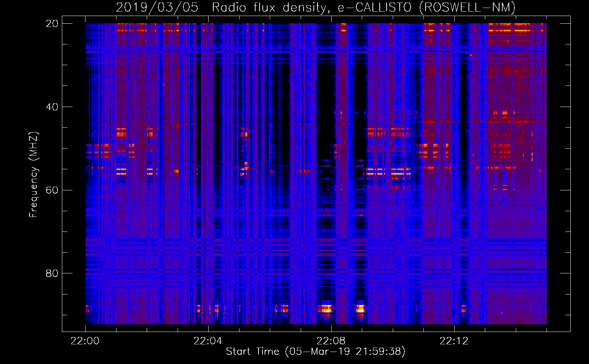
Task: Click the 22:00 time tick label
Action: [85, 341]
